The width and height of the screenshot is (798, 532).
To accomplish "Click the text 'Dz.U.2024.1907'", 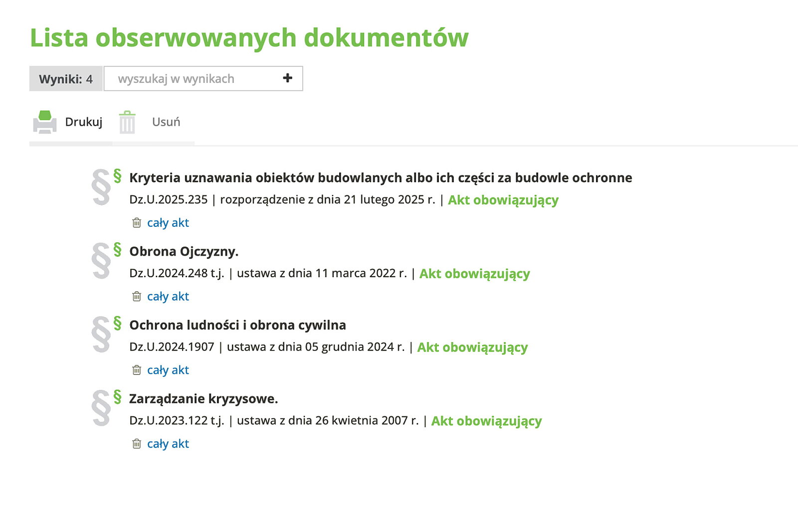I will [172, 347].
